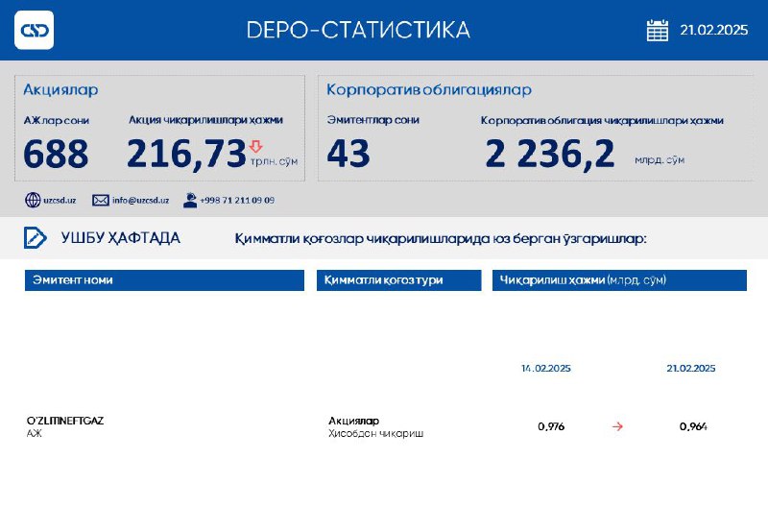
Task: Select the Эмитент номи column header
Action: tap(164, 280)
